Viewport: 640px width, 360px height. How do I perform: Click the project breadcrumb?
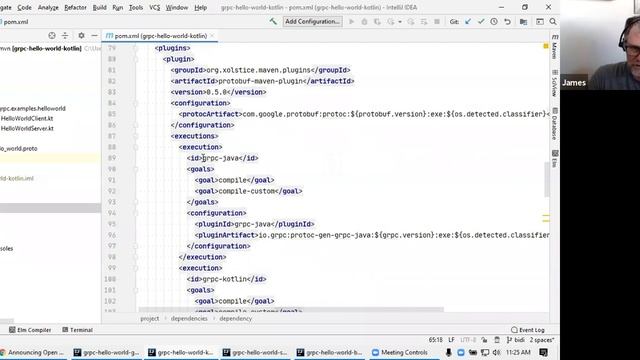150,318
